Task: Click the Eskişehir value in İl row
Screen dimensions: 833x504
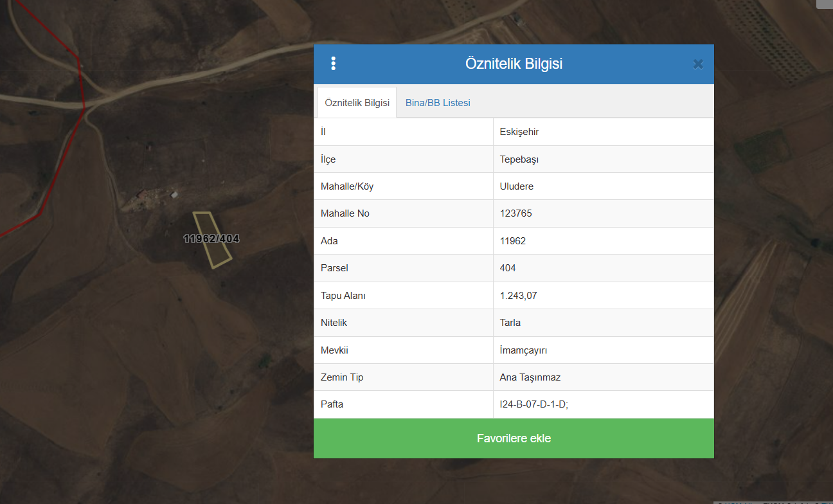Action: [x=519, y=132]
